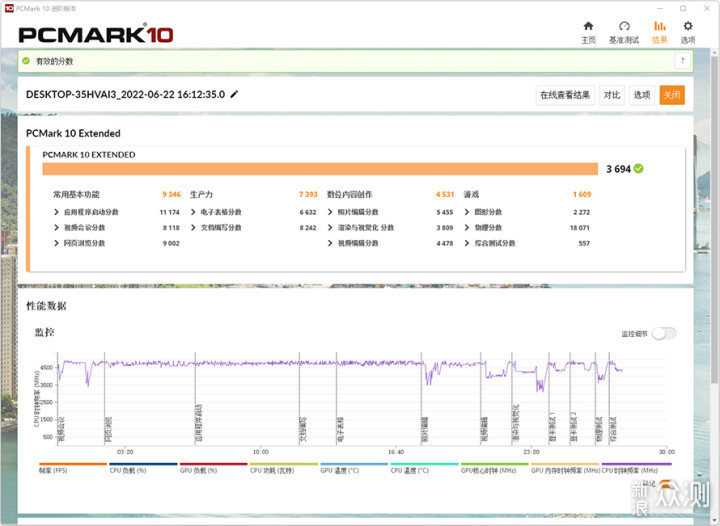Click the PCMark 10 Extended heading
This screenshot has height=526, width=720.
[x=73, y=134]
